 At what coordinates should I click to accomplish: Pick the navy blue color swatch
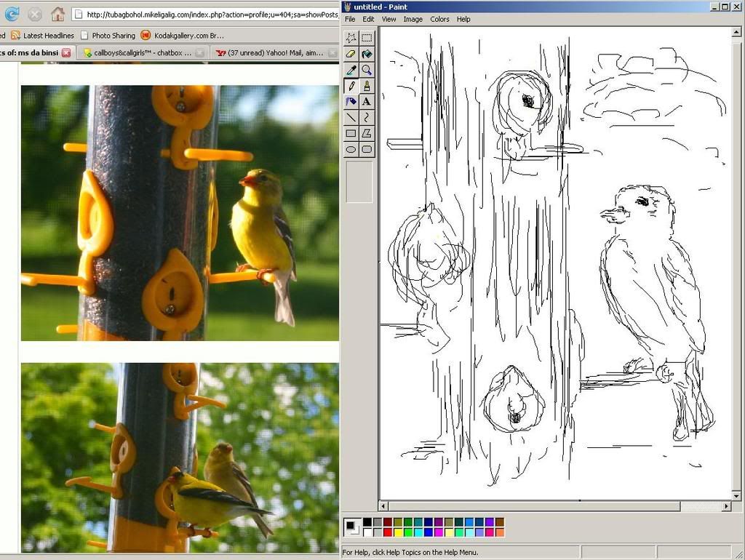(429, 522)
